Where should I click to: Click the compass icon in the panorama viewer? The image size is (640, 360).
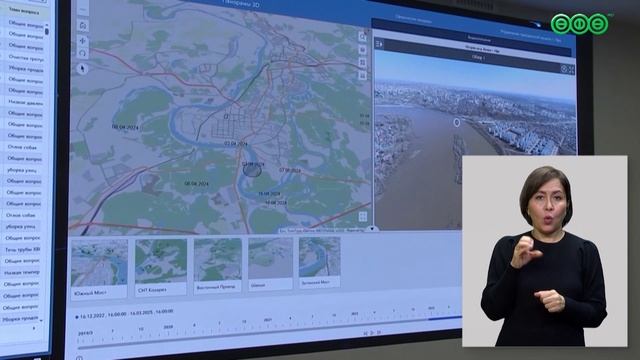point(564,69)
